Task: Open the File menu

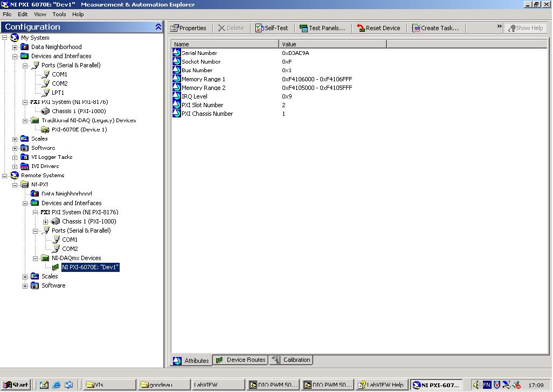Action: pyautogui.click(x=7, y=14)
